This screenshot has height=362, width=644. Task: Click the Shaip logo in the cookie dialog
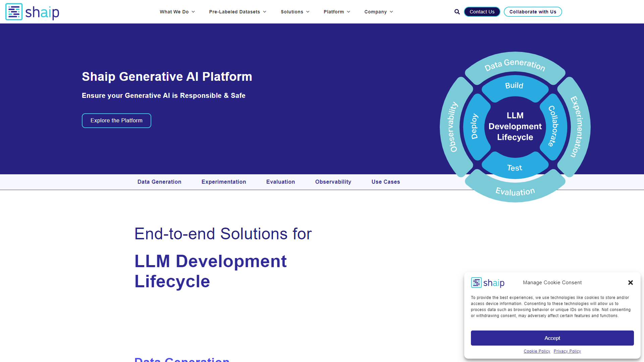(487, 283)
